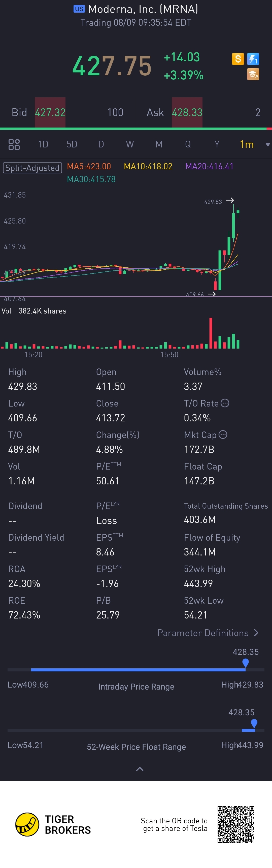The image size is (272, 868).
Task: Select the M monthly chart tab
Action: click(159, 144)
